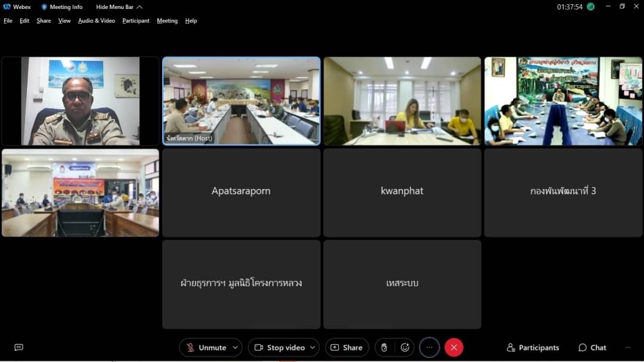Unmute the microphone
644x362 pixels.
(x=206, y=348)
